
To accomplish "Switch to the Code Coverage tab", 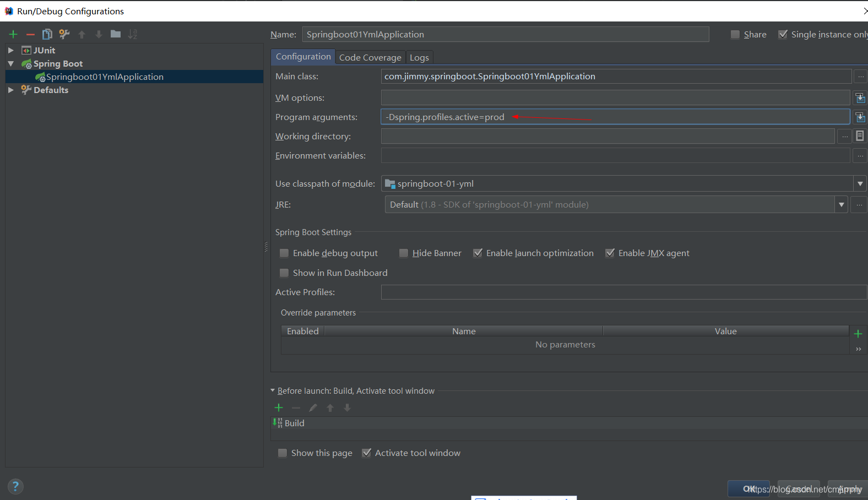I will pyautogui.click(x=370, y=58).
